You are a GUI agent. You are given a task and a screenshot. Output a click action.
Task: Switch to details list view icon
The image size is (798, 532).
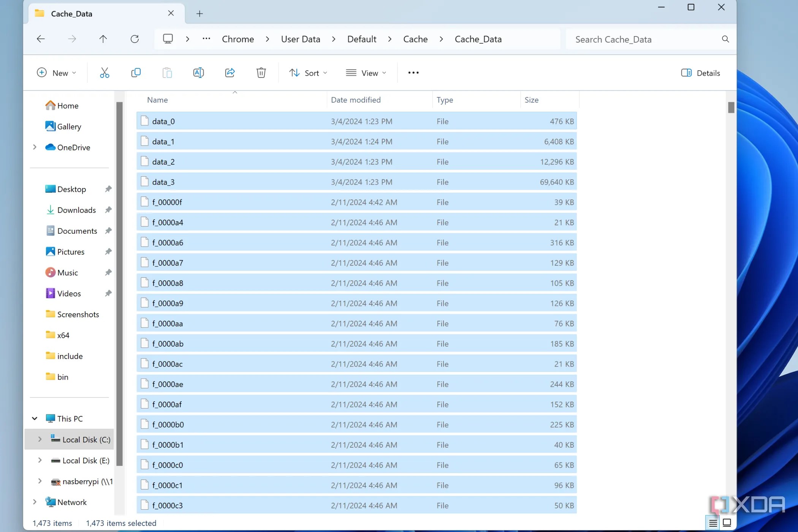click(x=713, y=523)
